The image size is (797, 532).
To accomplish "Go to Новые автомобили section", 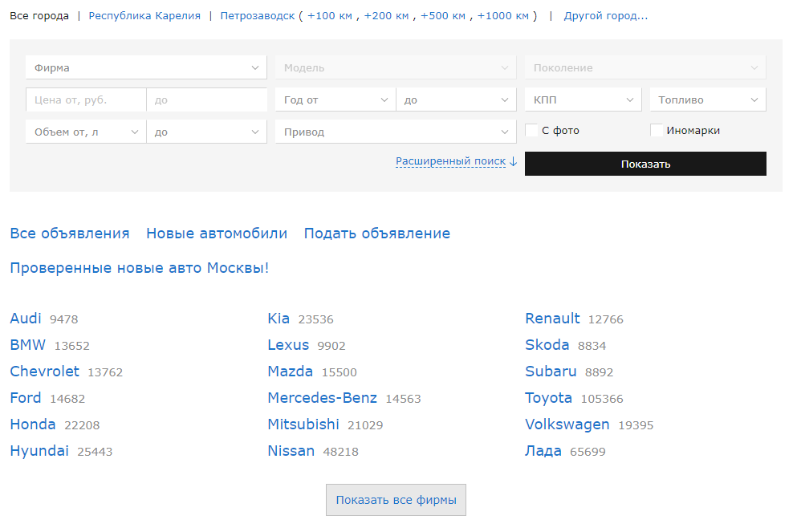I will [x=217, y=234].
